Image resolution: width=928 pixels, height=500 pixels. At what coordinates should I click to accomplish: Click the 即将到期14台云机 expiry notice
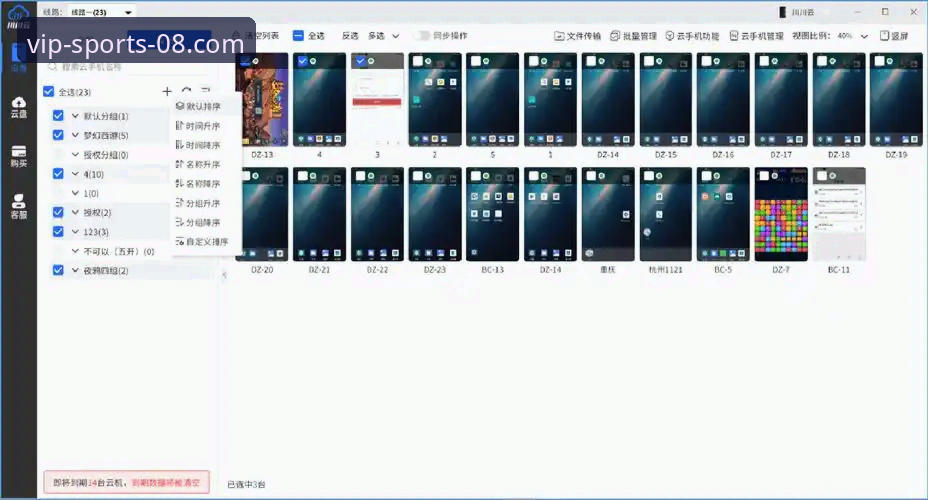126,482
